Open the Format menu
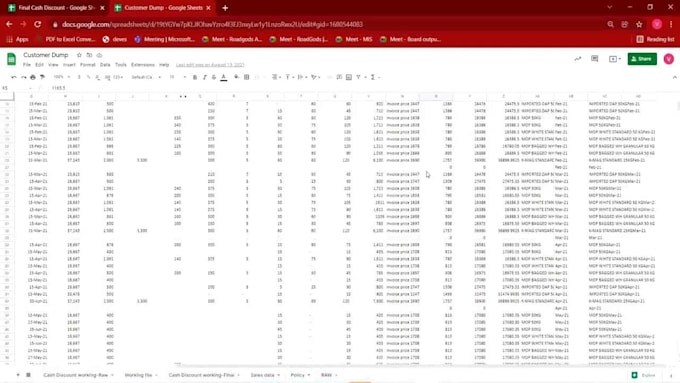The image size is (680, 383). pos(88,65)
